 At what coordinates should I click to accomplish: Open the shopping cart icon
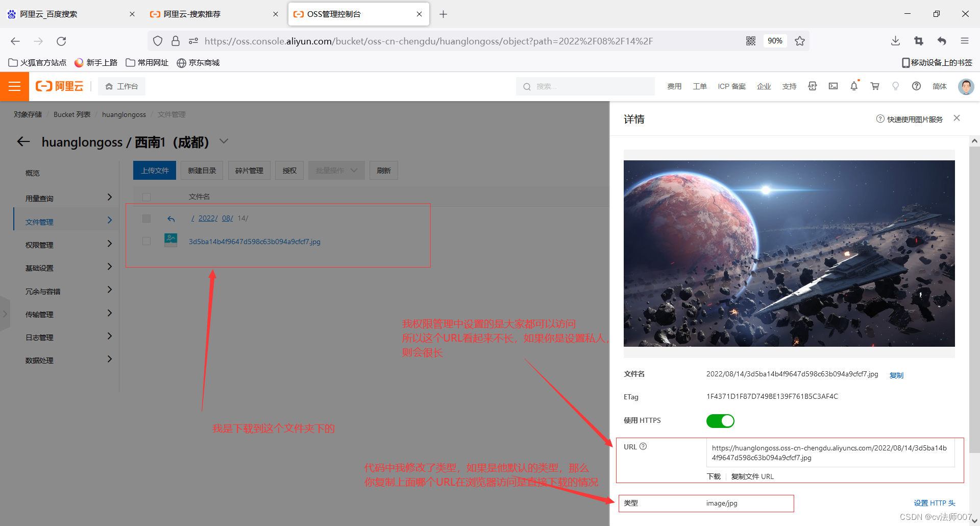click(x=875, y=86)
